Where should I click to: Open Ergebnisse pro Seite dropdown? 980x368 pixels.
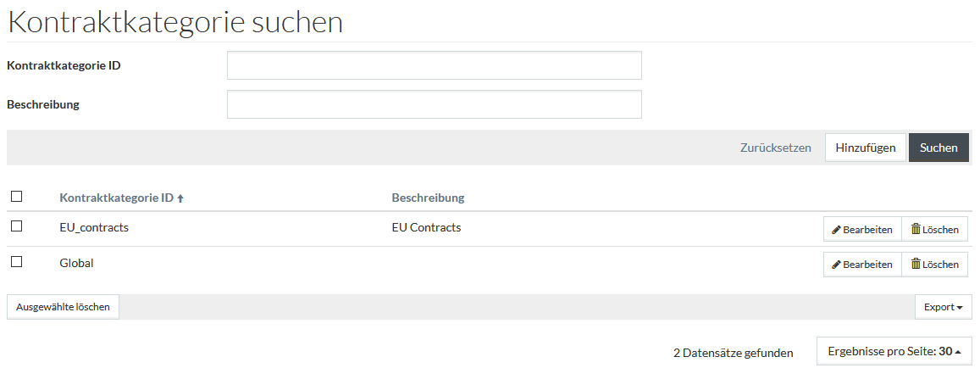(894, 352)
